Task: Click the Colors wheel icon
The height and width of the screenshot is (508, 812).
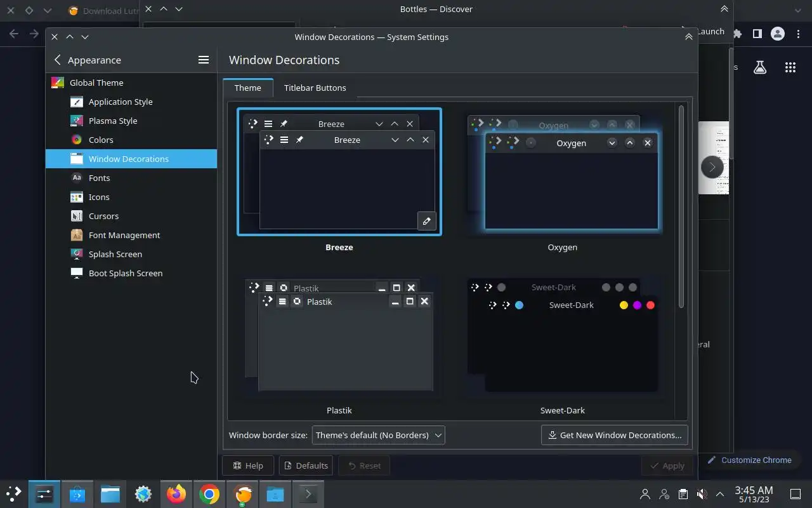Action: [x=77, y=140]
